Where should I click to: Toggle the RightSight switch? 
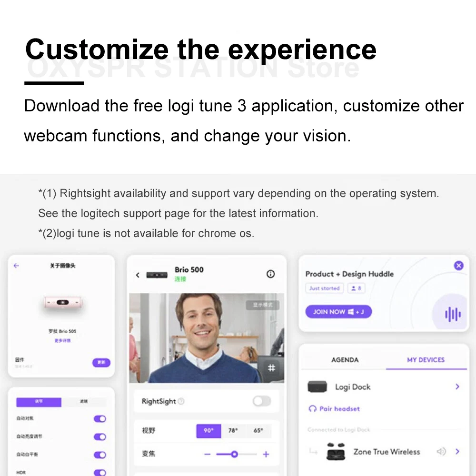262,401
